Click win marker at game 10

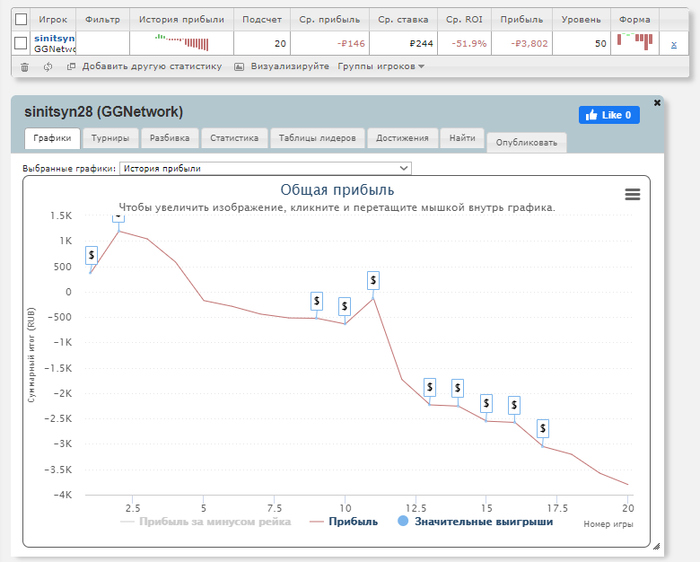344,307
